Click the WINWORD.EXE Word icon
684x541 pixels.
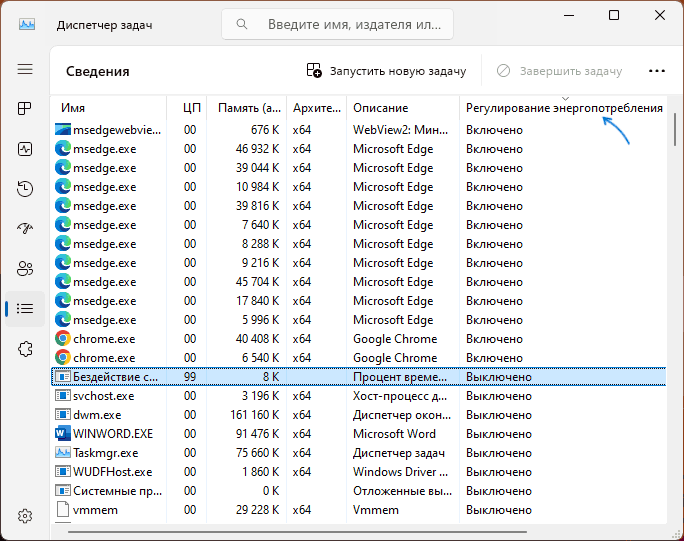point(63,434)
